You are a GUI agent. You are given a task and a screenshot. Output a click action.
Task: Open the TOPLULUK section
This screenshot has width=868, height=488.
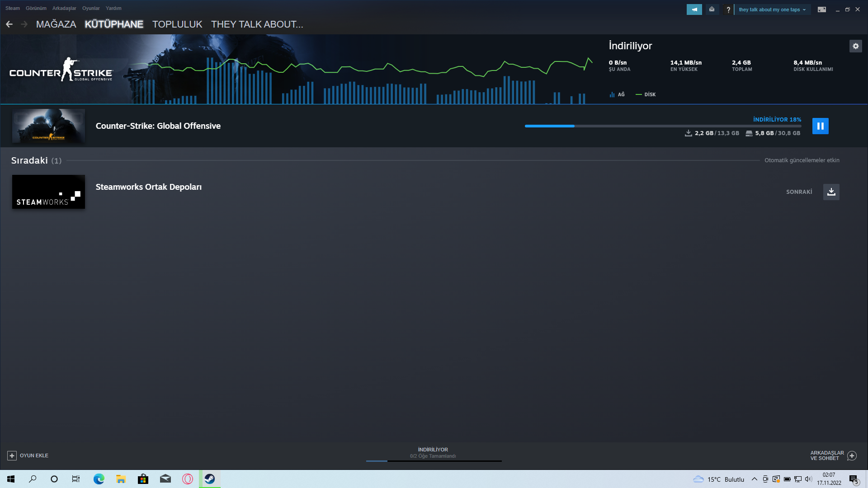click(x=177, y=24)
